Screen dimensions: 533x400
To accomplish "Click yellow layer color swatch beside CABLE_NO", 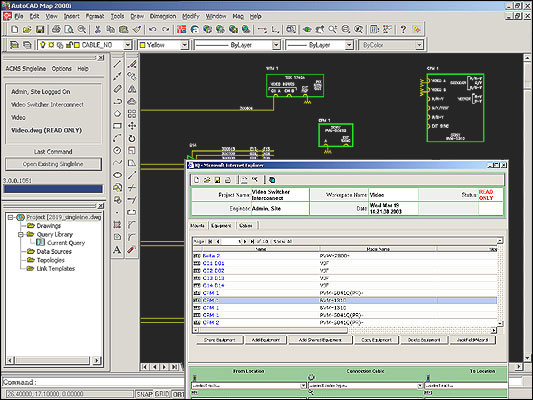I will [x=77, y=45].
